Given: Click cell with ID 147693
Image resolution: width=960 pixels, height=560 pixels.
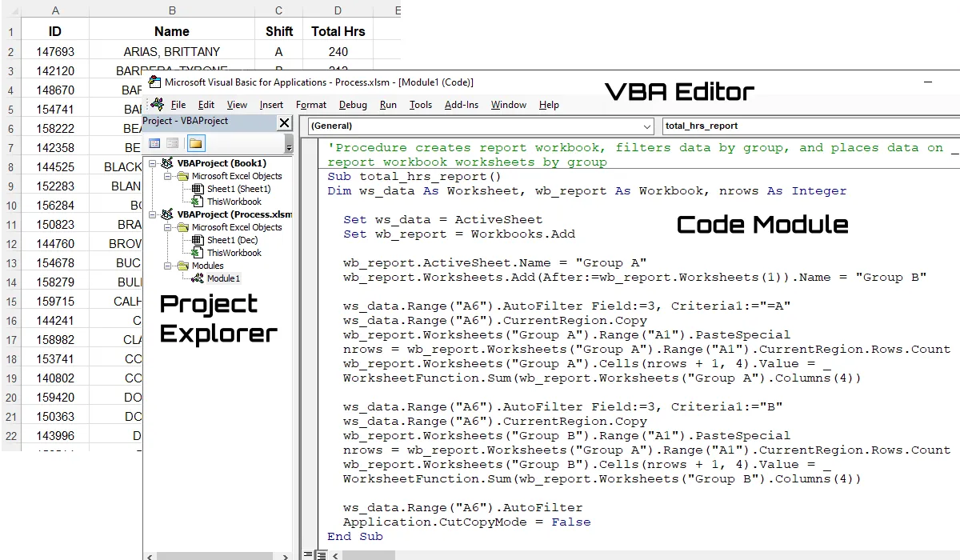Looking at the screenshot, I should click(55, 51).
